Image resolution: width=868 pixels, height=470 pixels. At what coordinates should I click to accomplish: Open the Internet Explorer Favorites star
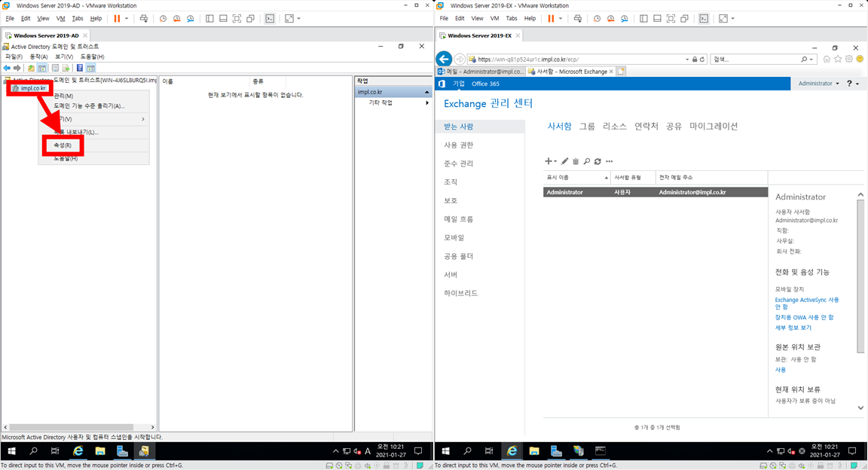(838, 59)
